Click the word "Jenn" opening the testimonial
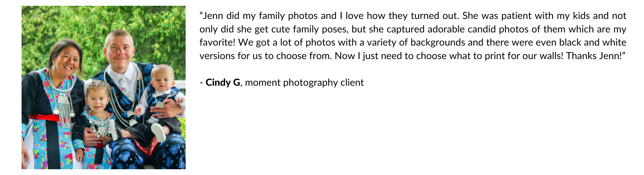Image resolution: width=644 pixels, height=175 pixels. [x=213, y=16]
